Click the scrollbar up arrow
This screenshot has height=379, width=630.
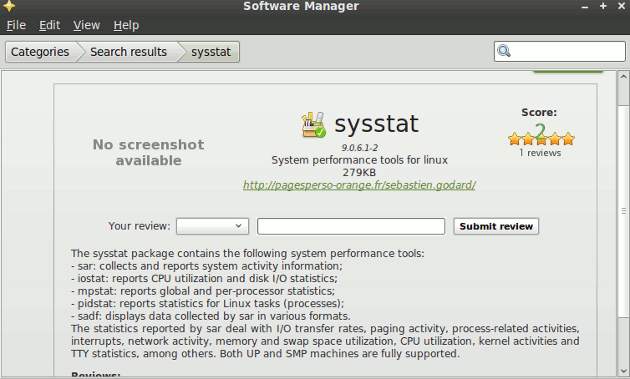coord(623,76)
